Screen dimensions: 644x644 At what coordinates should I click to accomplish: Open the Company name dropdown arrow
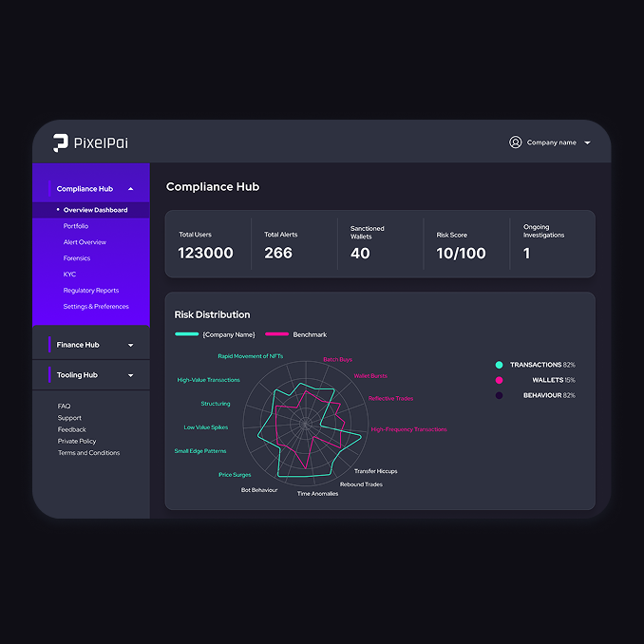(x=587, y=143)
